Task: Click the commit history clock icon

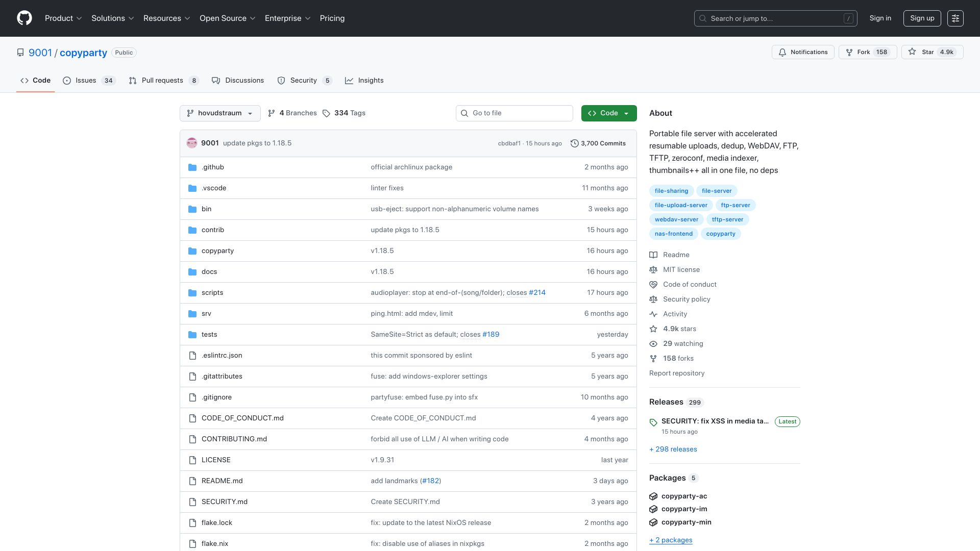Action: coord(574,143)
